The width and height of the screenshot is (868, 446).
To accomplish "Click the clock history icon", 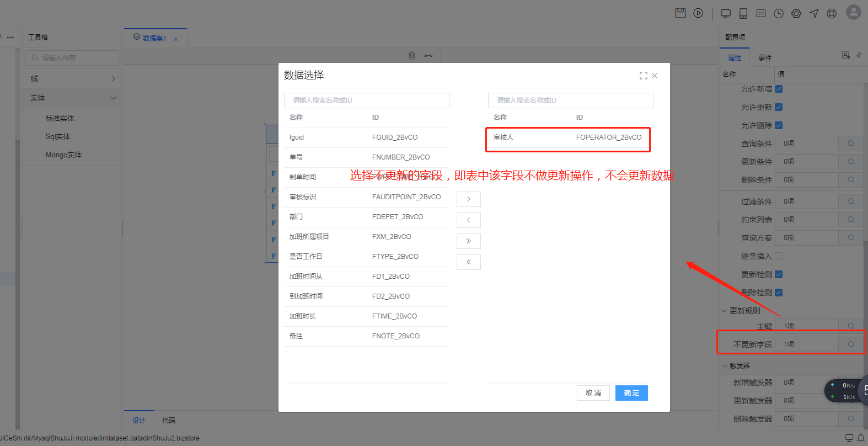I will coord(779,14).
